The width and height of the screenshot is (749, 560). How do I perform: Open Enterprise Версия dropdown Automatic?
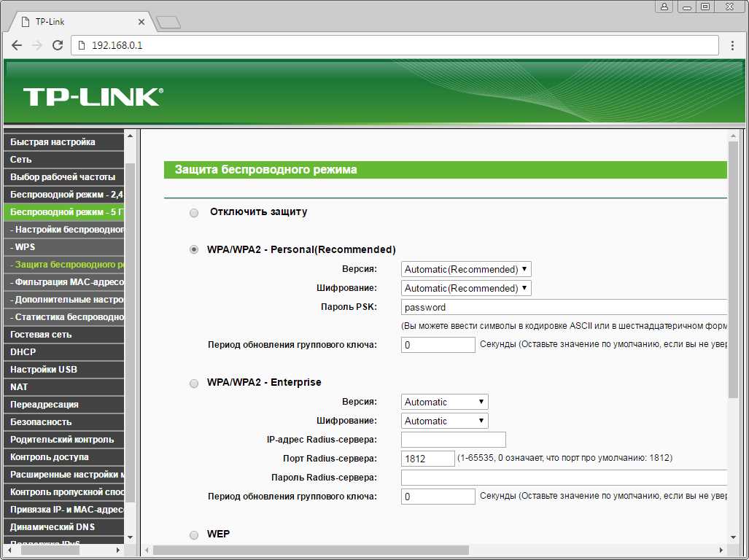tap(444, 402)
